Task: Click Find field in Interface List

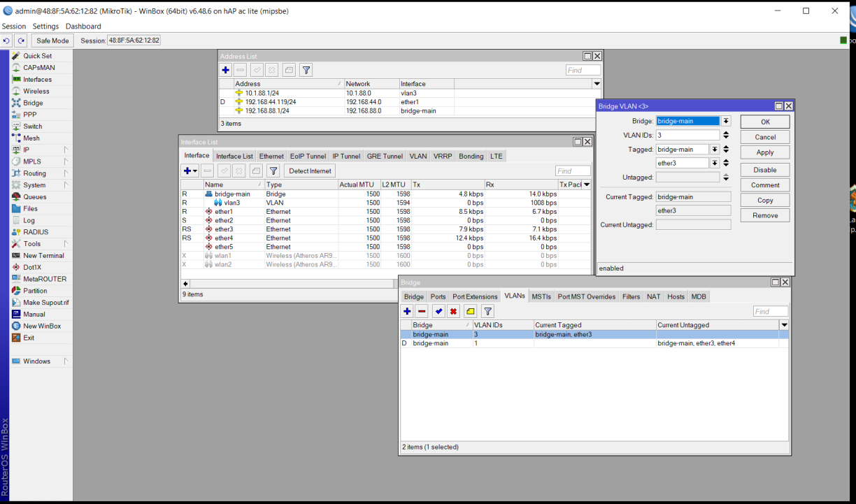Action: [573, 171]
